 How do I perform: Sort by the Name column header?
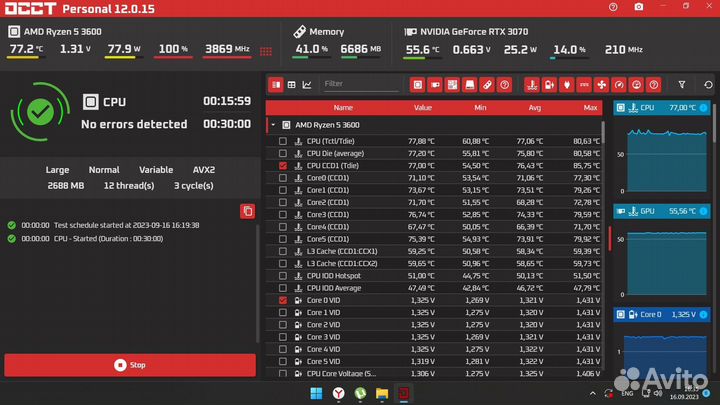343,107
